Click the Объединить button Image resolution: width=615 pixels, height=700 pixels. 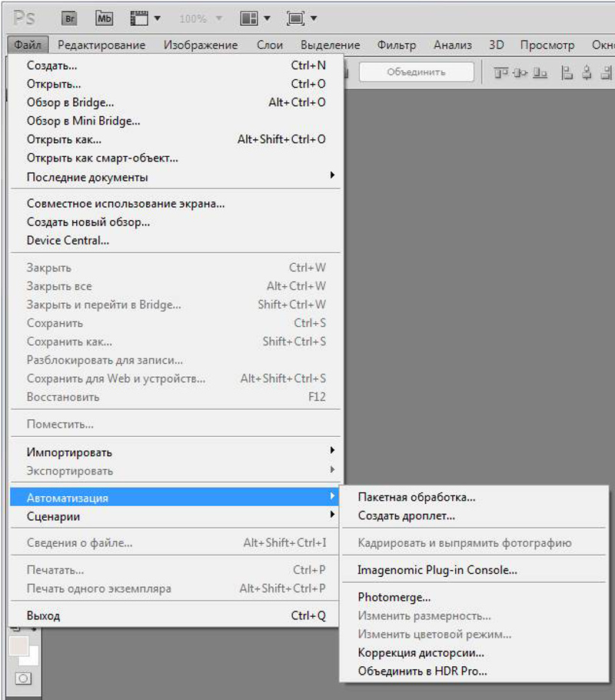tap(417, 72)
